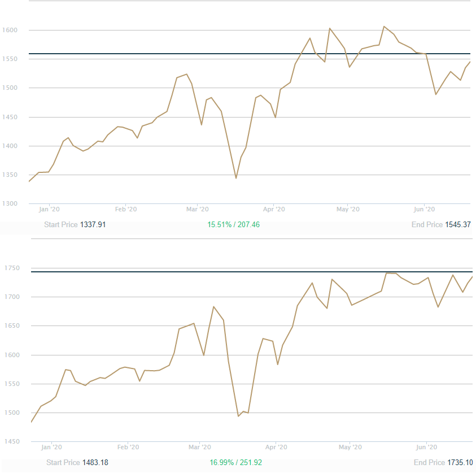This screenshot has width=476, height=473.
Task: Click Mar '20 on the top chart's axis
Action: pyautogui.click(x=198, y=209)
